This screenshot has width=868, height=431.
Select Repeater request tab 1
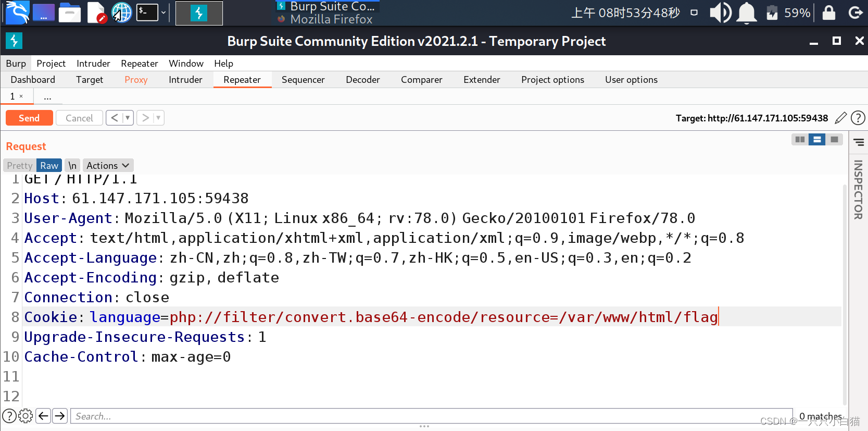click(x=12, y=96)
